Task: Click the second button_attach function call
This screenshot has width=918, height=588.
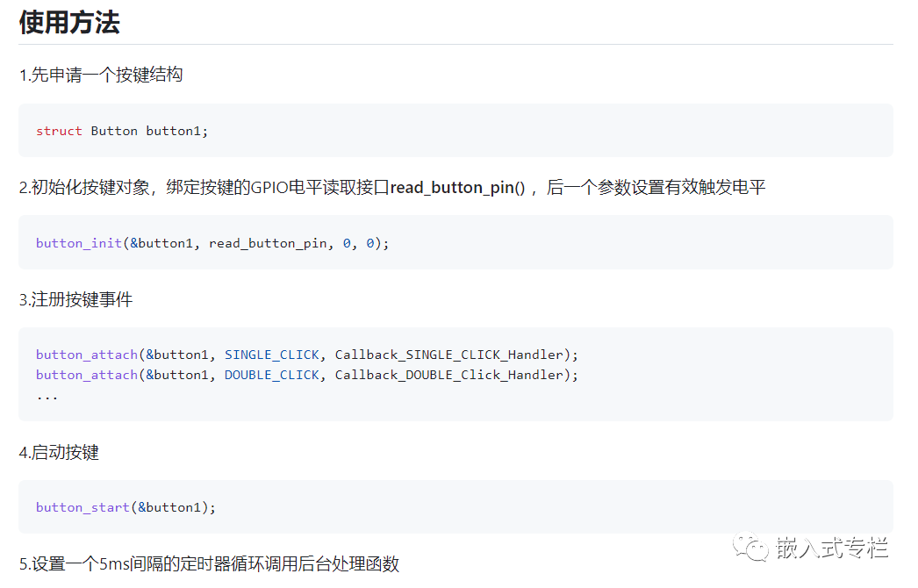Action: [85, 375]
